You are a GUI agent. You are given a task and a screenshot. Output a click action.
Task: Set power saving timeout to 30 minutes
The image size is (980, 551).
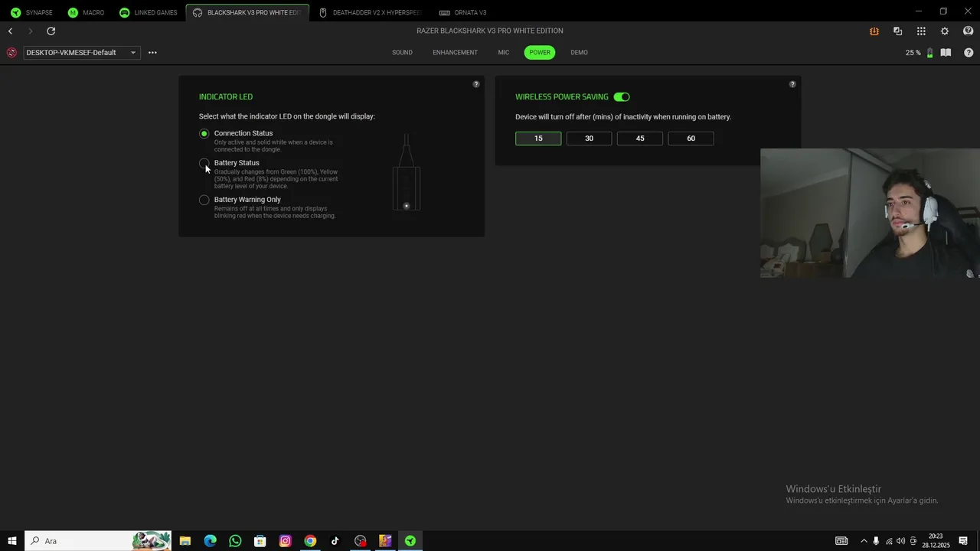tap(589, 139)
